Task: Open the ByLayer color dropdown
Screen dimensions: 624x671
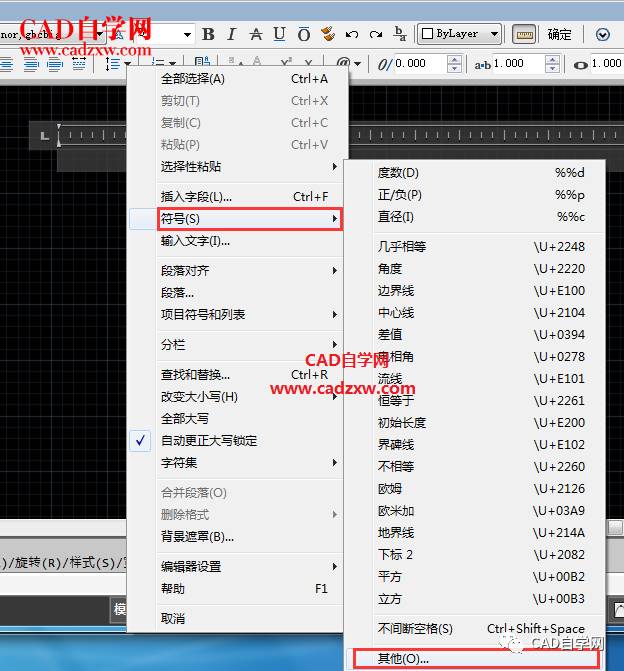Action: 459,34
